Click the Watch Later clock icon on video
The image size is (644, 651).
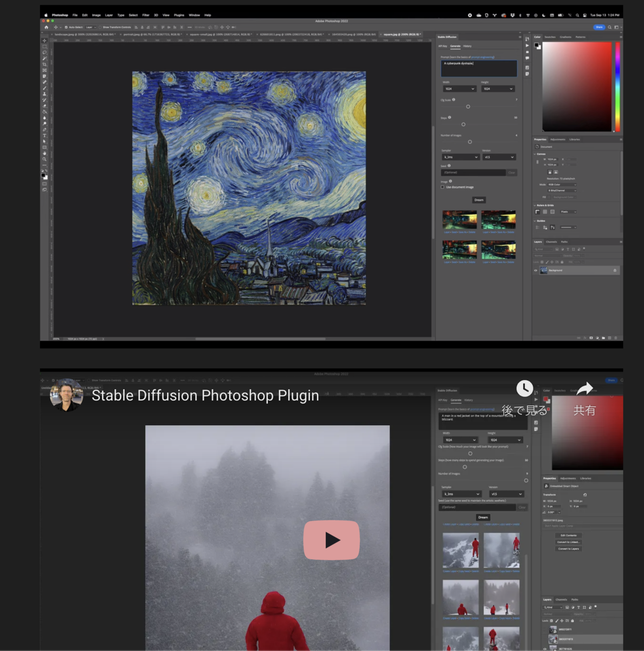click(x=524, y=388)
